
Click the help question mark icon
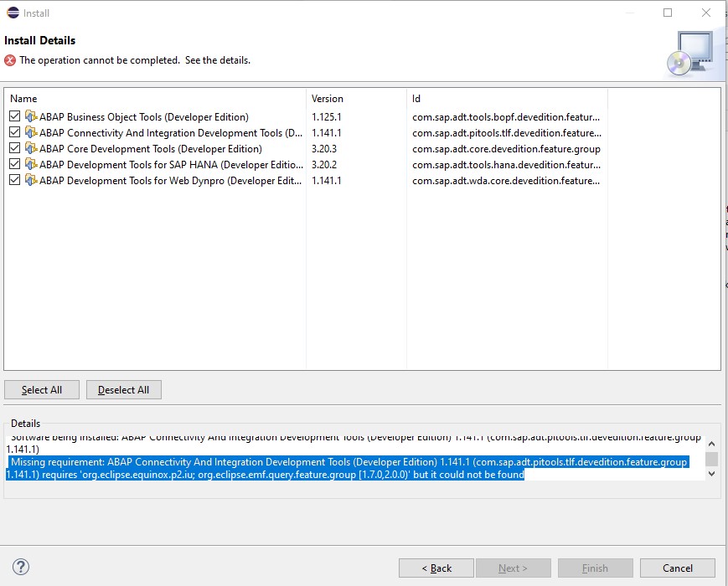21,567
